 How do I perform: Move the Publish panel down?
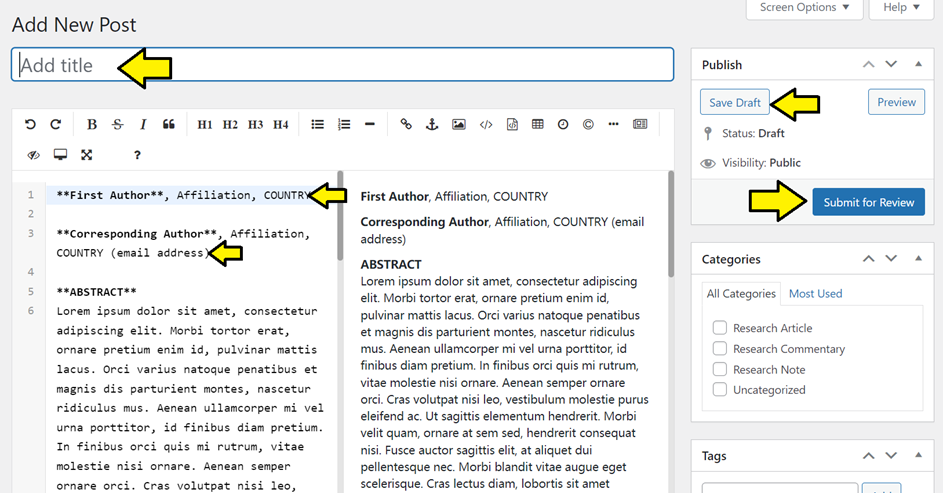click(891, 64)
